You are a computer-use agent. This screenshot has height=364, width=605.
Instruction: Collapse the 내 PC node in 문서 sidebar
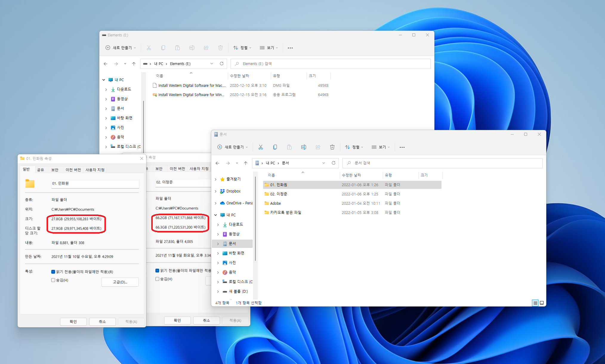(215, 215)
